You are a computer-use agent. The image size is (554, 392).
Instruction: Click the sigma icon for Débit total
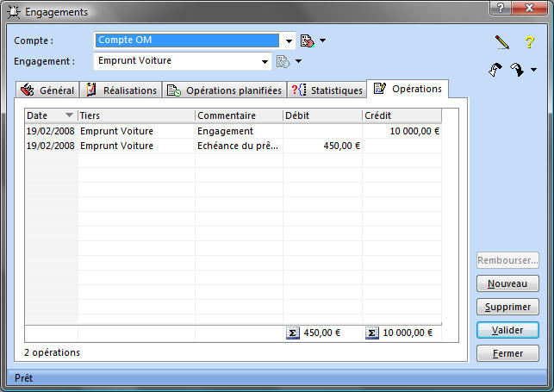pyautogui.click(x=291, y=333)
